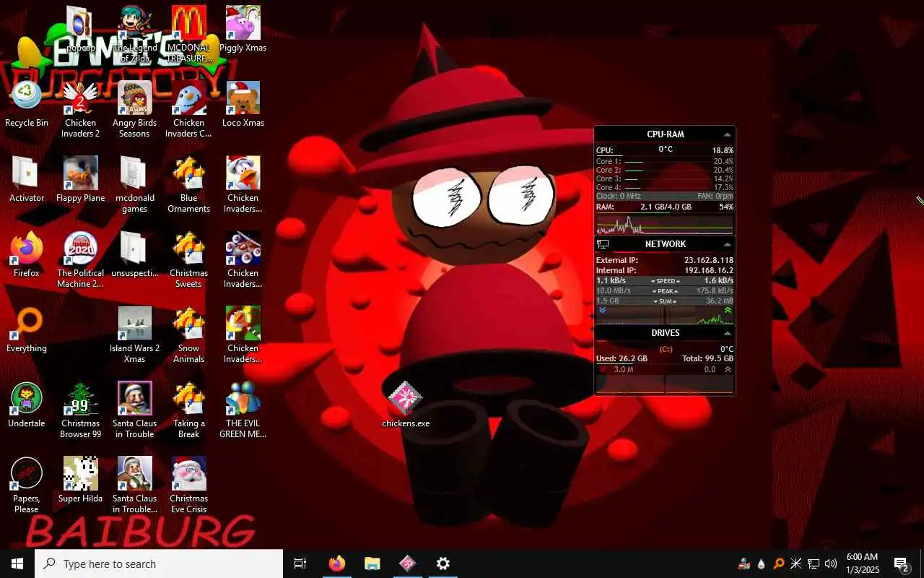Viewport: 924px width, 578px height.
Task: Switch to the chickens.exe taskbar app
Action: point(407,564)
